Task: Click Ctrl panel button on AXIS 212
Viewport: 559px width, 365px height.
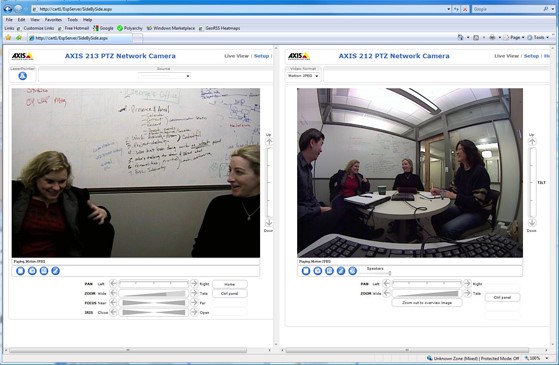Action: pyautogui.click(x=502, y=297)
